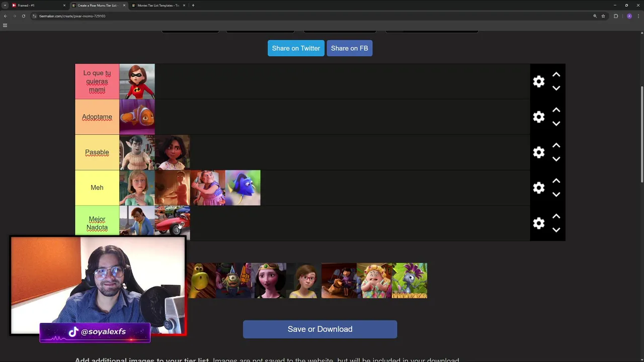Click the tiermaker.com address bar URL
644x362 pixels.
tap(72, 16)
